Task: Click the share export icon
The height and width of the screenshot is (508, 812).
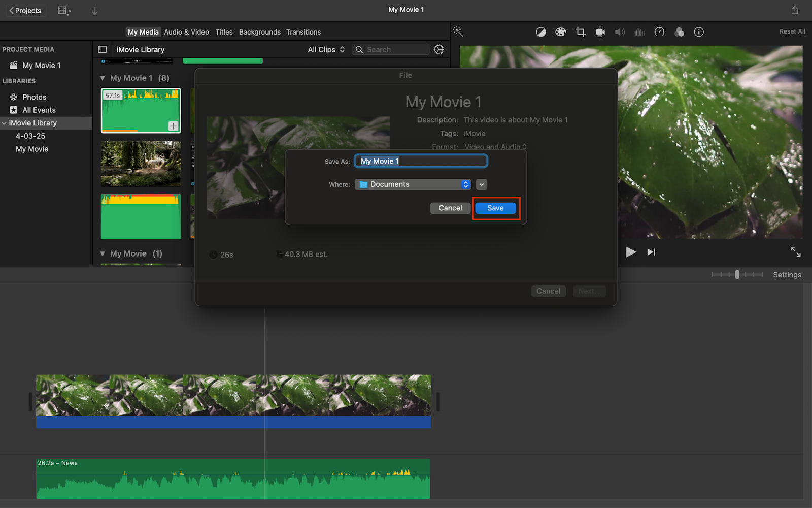Action: (x=795, y=10)
